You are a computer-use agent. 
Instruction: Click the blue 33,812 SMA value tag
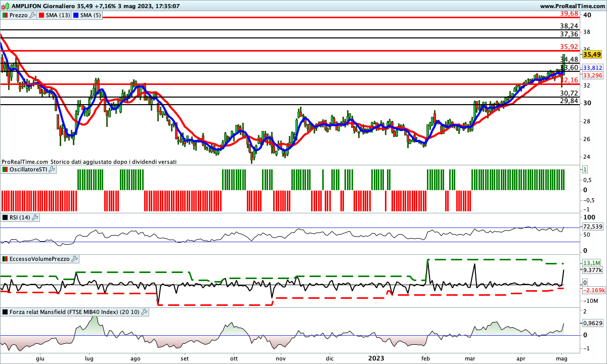[x=592, y=67]
